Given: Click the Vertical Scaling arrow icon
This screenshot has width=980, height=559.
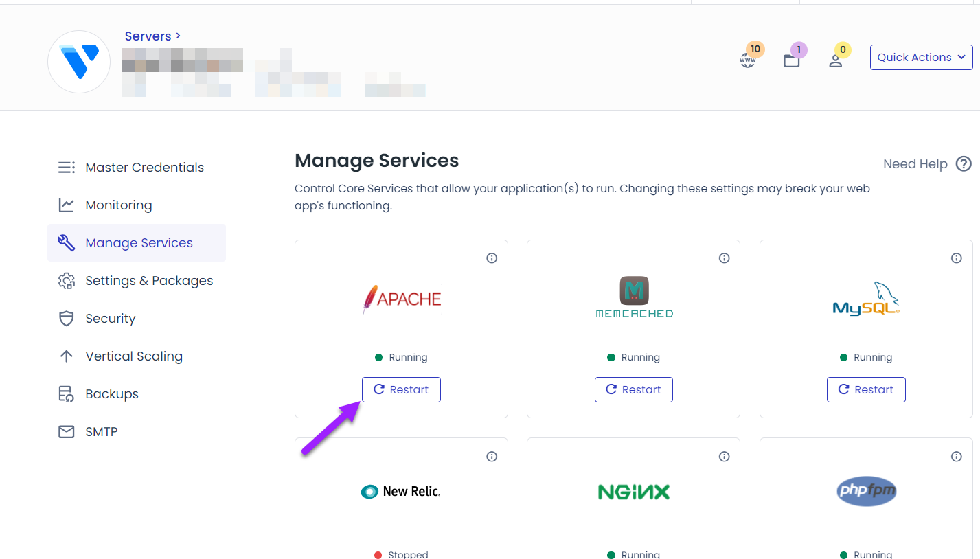Looking at the screenshot, I should coord(67,356).
